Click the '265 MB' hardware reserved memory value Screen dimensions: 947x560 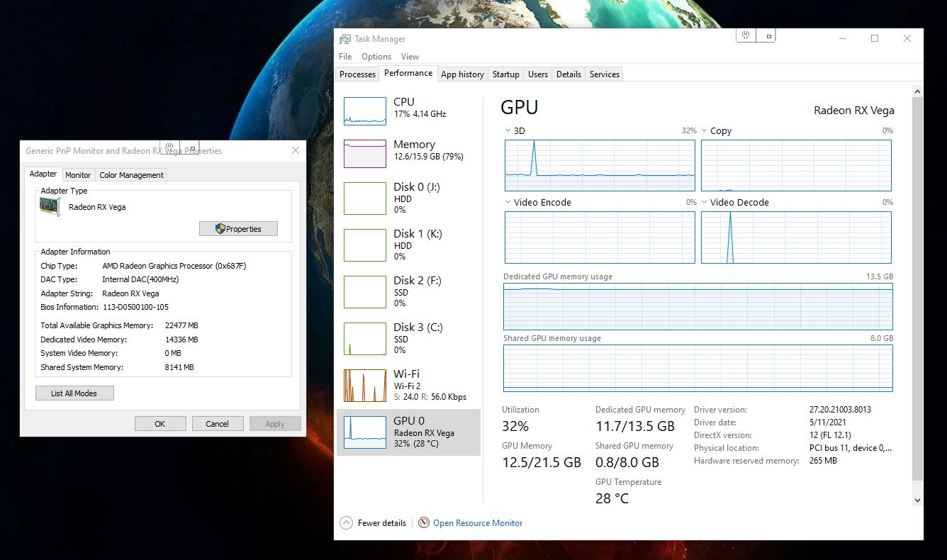(823, 461)
